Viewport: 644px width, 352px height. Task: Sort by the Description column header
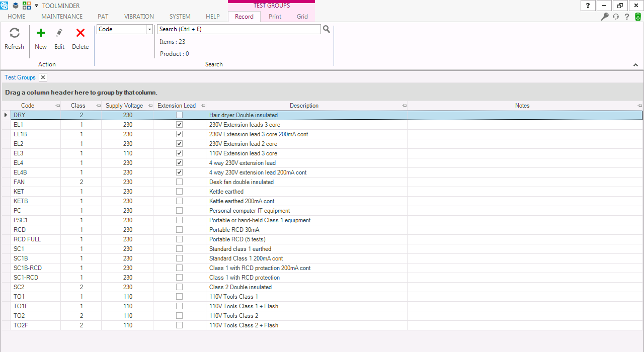(x=304, y=106)
